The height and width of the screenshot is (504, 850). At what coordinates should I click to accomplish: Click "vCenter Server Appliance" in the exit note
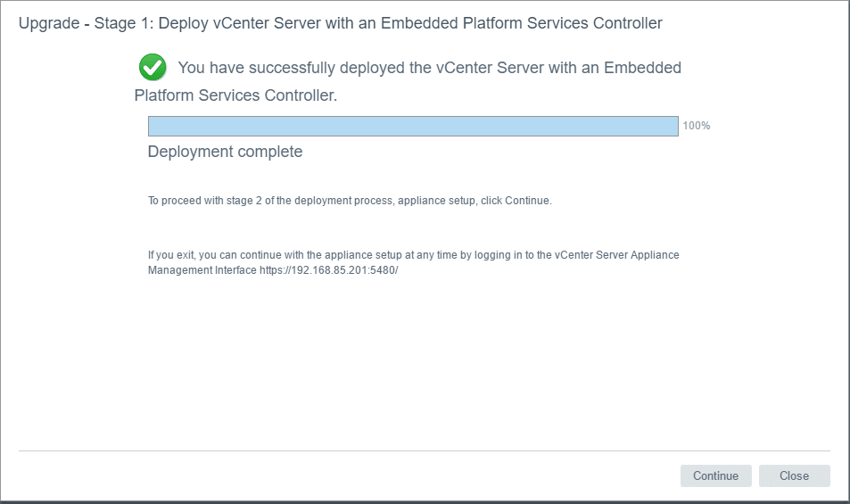click(617, 255)
